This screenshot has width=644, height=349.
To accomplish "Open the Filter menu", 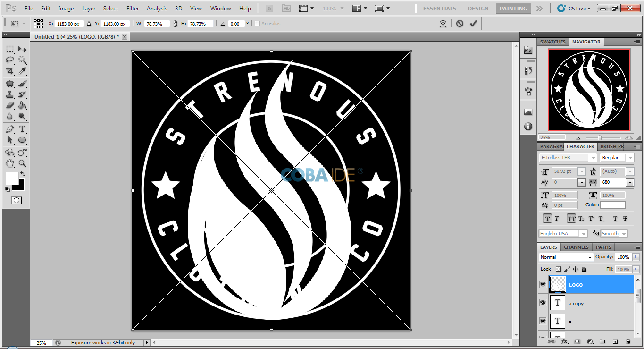I will 133,8.
